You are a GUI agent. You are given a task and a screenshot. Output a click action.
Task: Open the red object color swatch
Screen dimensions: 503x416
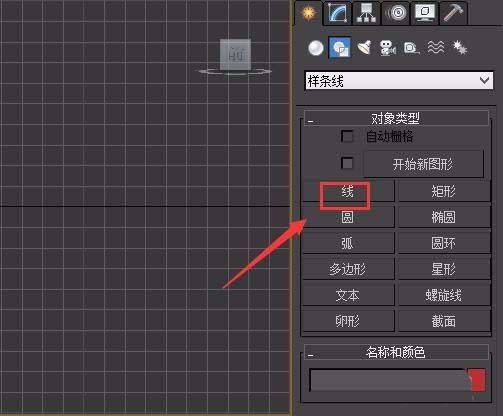click(477, 380)
